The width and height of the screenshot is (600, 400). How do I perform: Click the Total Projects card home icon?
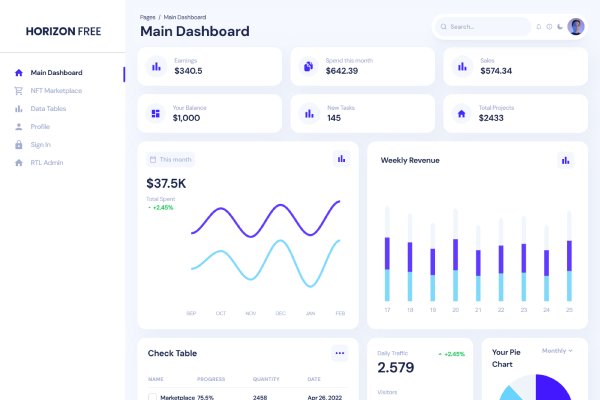pos(461,114)
